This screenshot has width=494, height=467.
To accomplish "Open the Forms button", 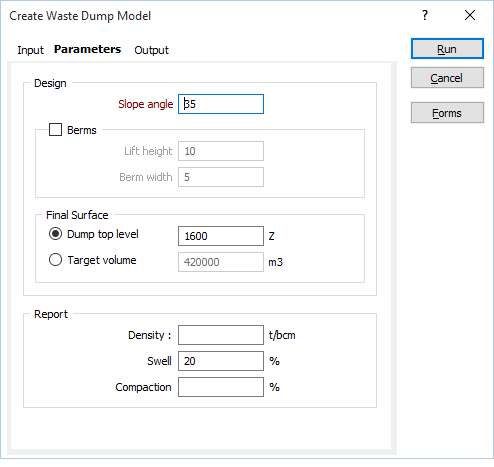I will [x=447, y=113].
